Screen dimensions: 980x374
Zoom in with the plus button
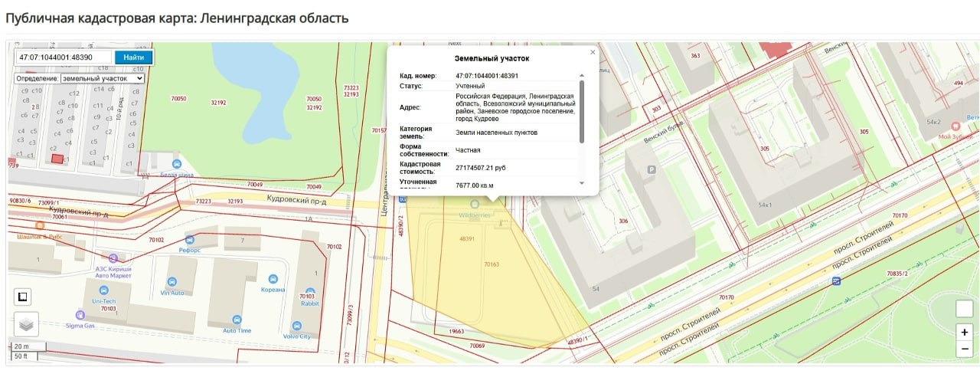(x=965, y=333)
